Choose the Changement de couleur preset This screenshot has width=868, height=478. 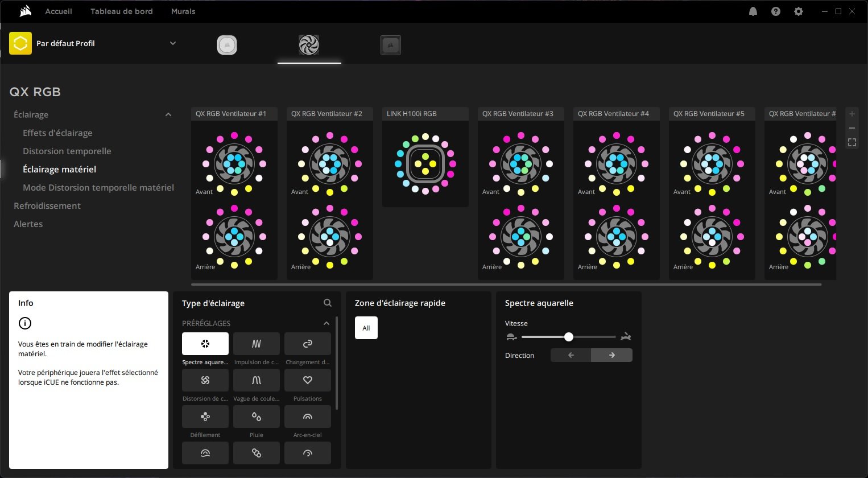(308, 344)
